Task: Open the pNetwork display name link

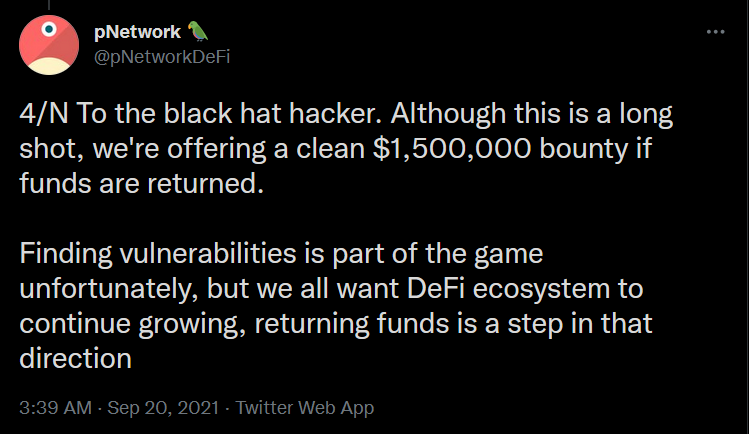Action: click(138, 32)
